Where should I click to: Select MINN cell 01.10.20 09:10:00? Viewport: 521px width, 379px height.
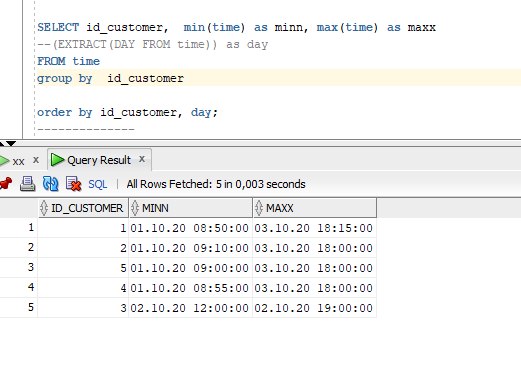pyautogui.click(x=190, y=248)
